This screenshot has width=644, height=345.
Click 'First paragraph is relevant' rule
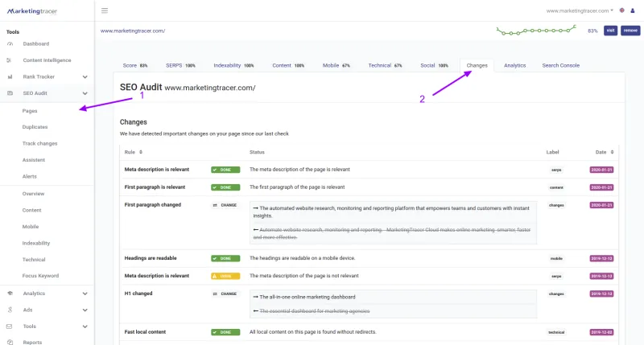(x=155, y=187)
